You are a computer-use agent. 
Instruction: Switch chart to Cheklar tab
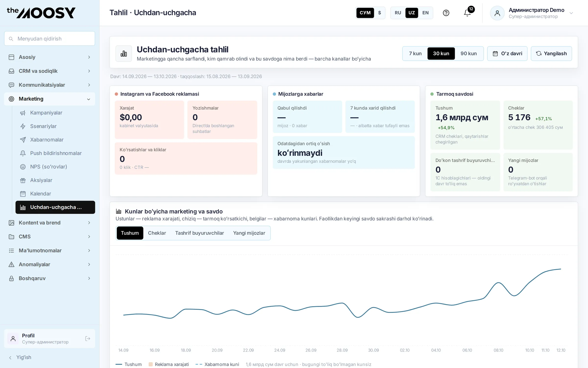(157, 233)
